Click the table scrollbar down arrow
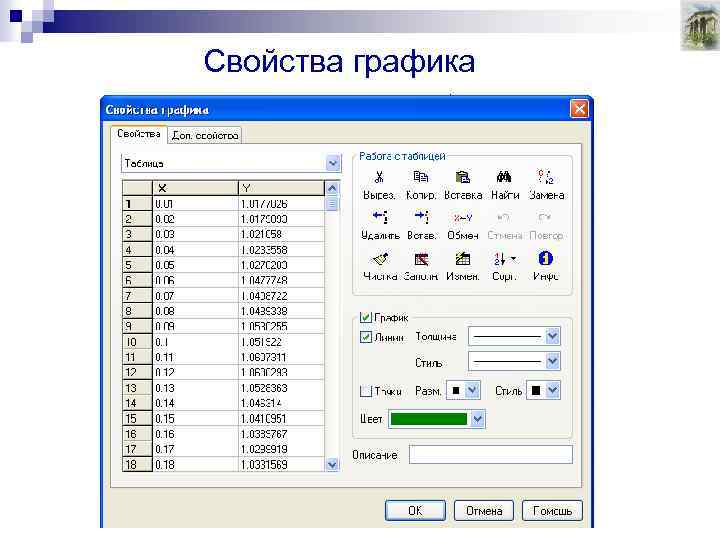 [x=332, y=465]
